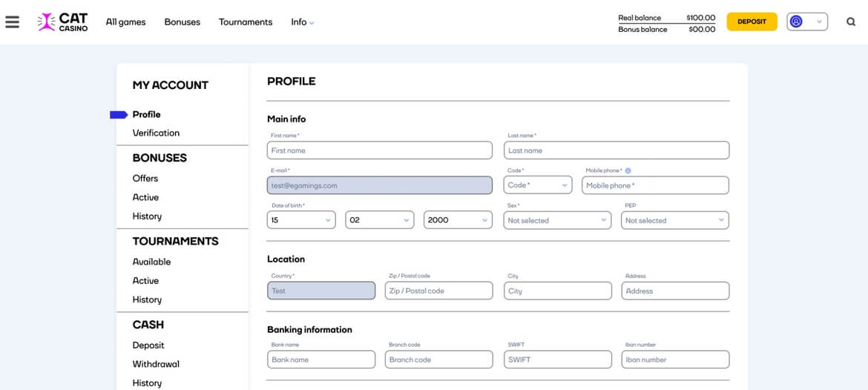
Task: Open Verification in the account sidebar
Action: (156, 133)
